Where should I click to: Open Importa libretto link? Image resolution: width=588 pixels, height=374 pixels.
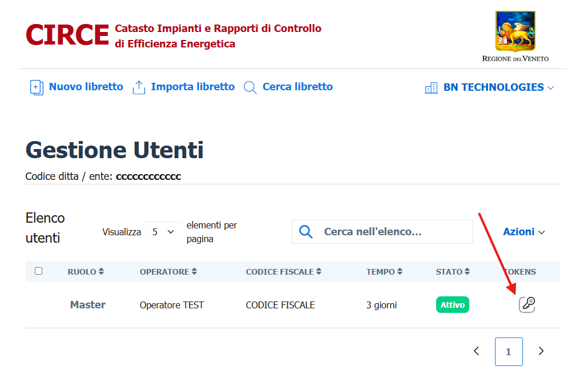coord(193,87)
